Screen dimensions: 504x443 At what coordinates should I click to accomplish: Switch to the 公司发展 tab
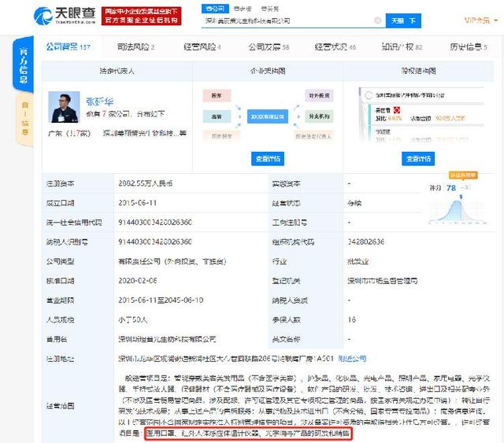(x=269, y=47)
